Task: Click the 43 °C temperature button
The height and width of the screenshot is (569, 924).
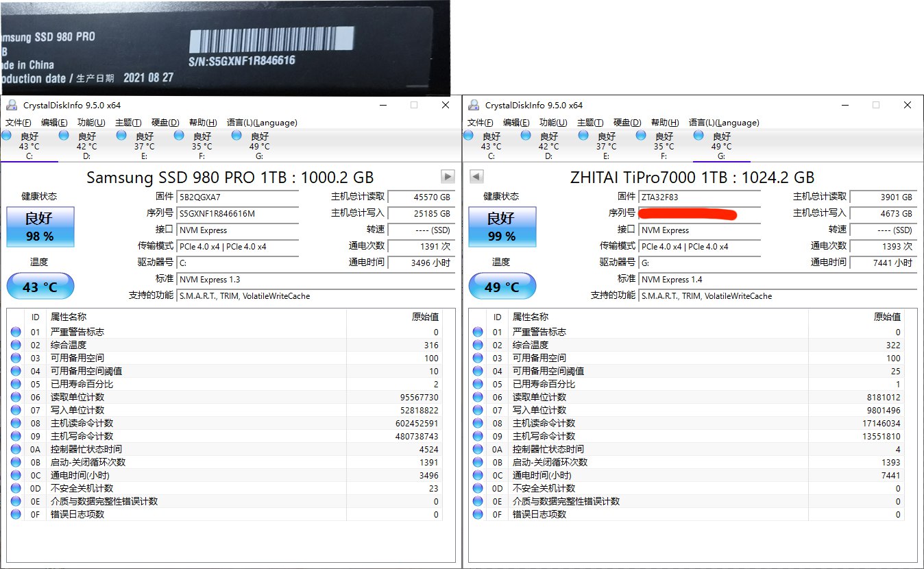Action: coord(40,287)
